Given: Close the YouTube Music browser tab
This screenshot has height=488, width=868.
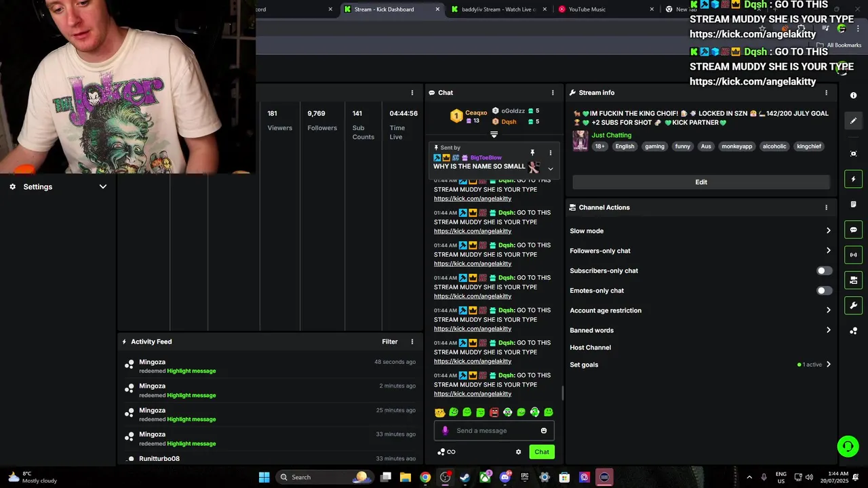Looking at the screenshot, I should 652,9.
